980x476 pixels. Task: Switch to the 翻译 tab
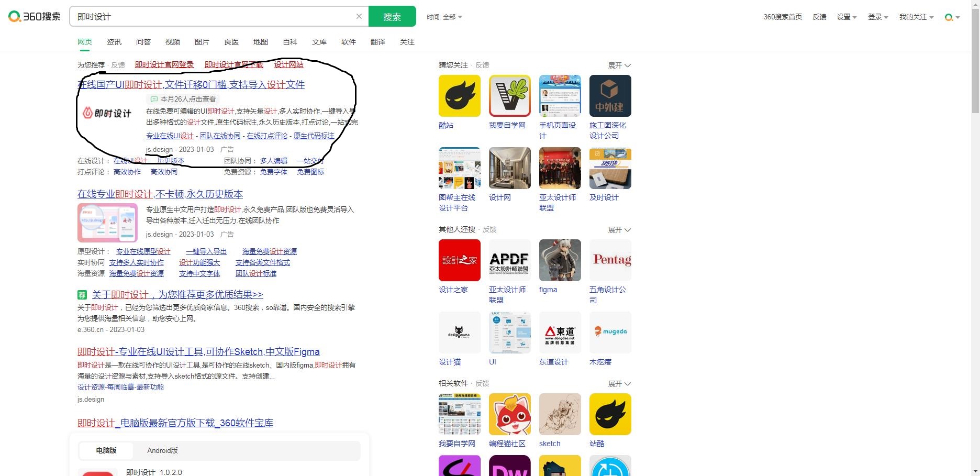tap(378, 42)
